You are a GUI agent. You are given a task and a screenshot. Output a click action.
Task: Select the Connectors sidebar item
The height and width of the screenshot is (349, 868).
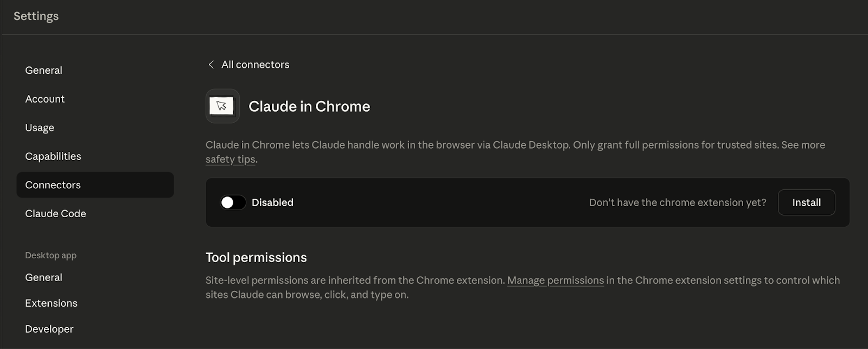[53, 185]
